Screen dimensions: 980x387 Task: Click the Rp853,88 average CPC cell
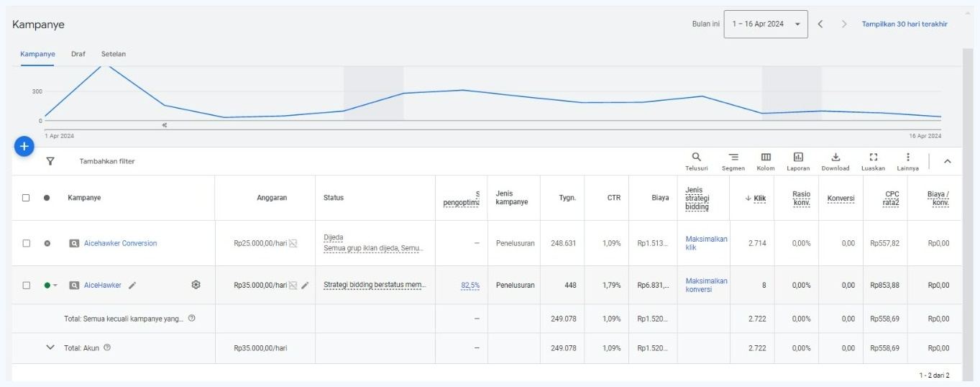coord(884,285)
